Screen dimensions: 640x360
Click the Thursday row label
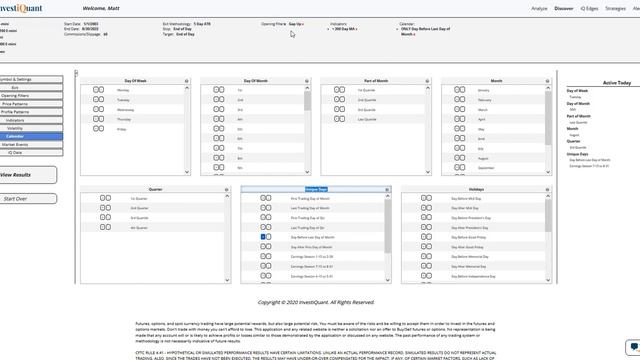[x=124, y=119]
